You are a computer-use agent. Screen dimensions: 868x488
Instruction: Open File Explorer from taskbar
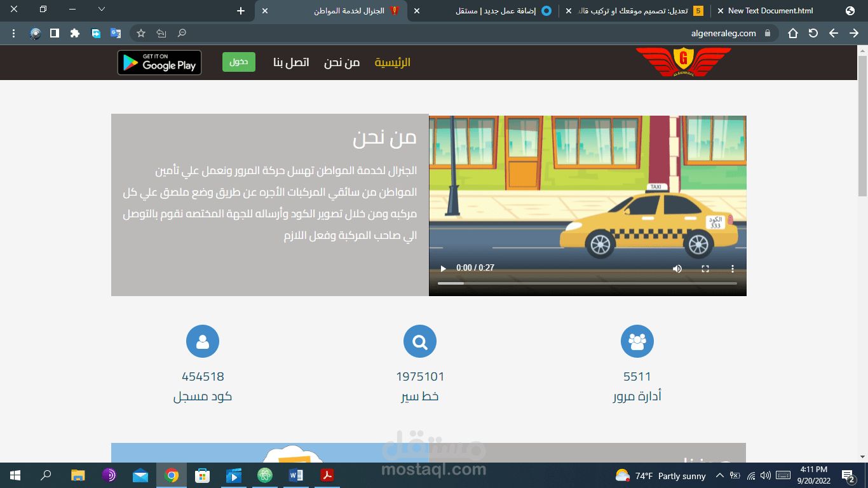tap(78, 475)
